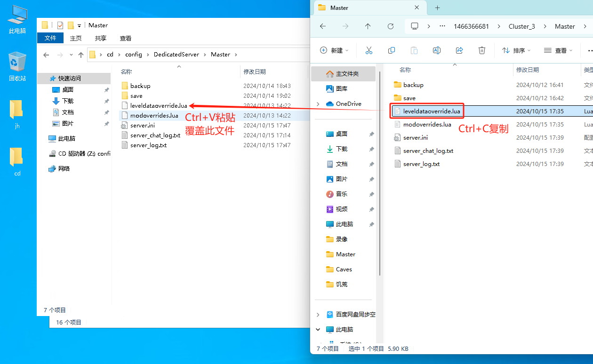The height and width of the screenshot is (364, 593).
Task: Click the Delete trash icon in toolbar
Action: pos(482,50)
